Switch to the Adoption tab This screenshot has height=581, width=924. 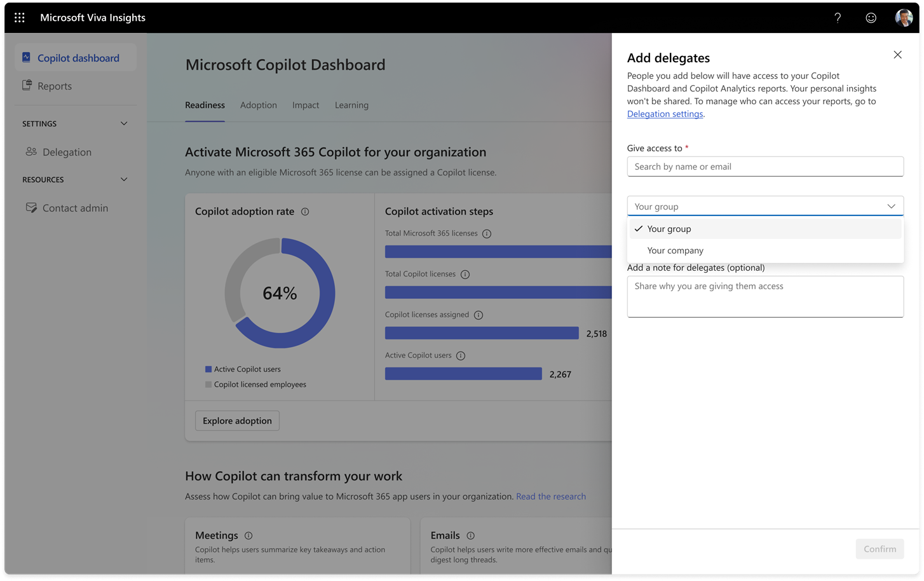(259, 105)
